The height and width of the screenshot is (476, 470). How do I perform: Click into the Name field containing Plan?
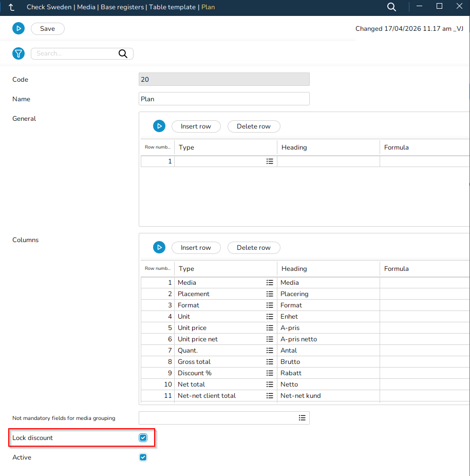tap(224, 99)
